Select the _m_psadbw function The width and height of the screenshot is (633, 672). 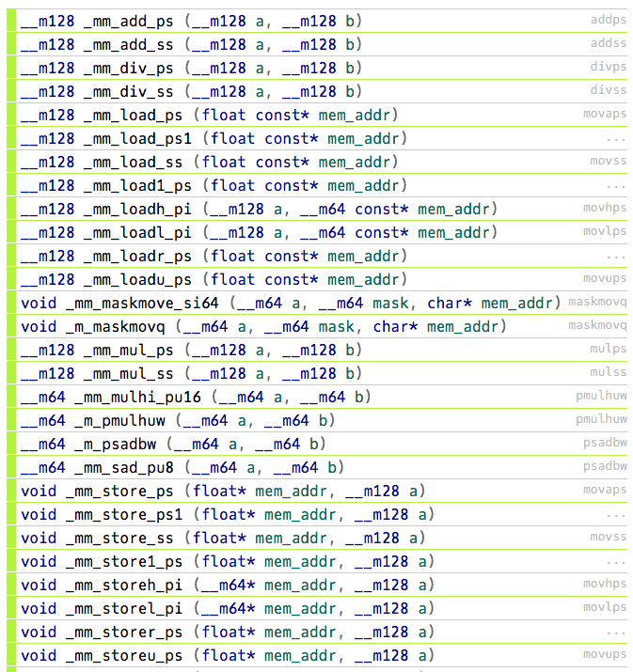pos(317,444)
